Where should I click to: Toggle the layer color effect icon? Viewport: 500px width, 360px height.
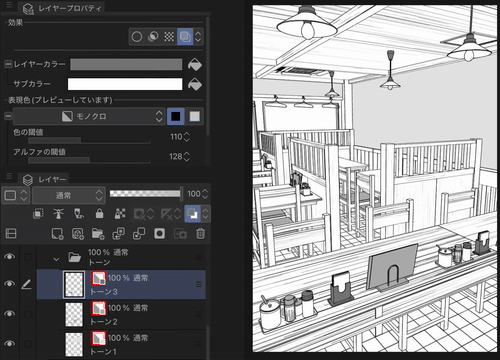(185, 36)
